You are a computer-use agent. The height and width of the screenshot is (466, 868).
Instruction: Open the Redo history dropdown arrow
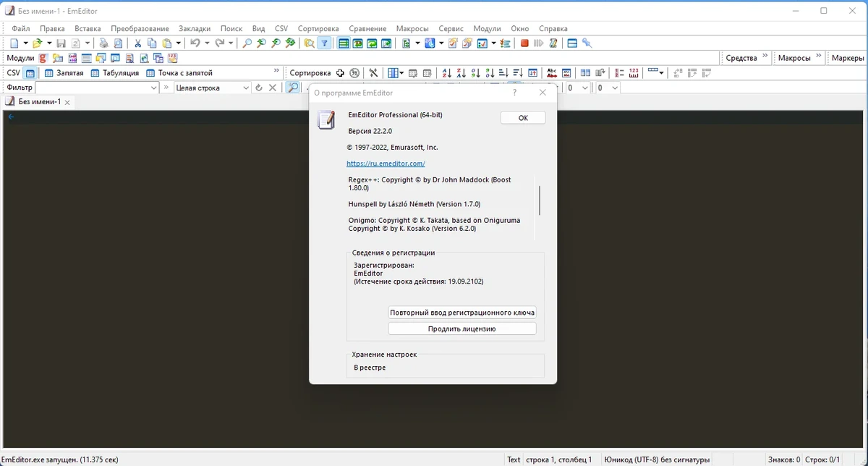(231, 43)
